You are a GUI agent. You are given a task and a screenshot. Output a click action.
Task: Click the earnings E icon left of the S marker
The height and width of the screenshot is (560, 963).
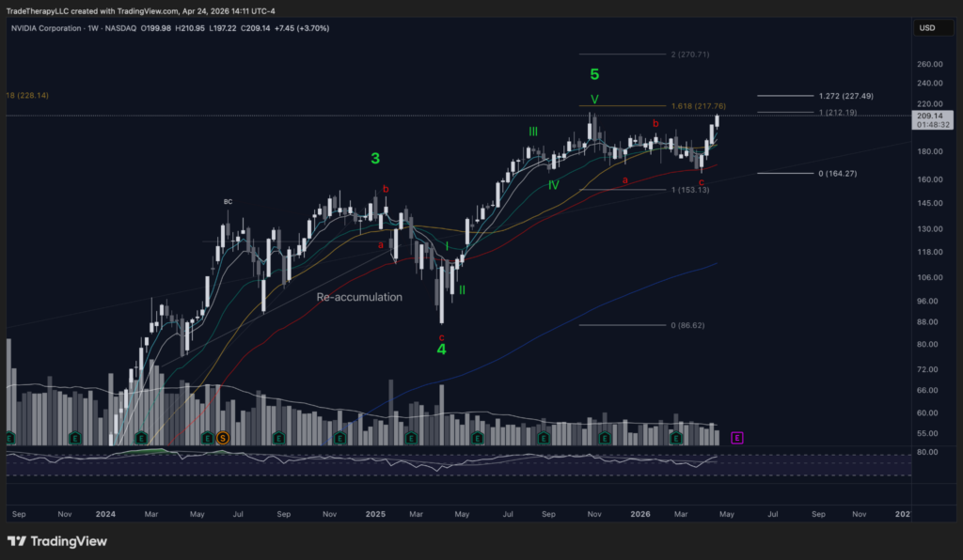coord(208,438)
